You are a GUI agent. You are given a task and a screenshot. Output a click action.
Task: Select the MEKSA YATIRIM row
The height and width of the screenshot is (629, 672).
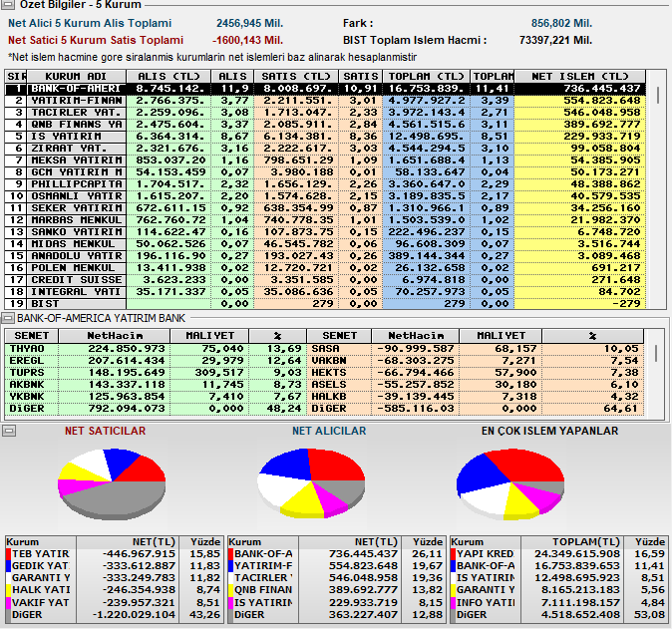(x=325, y=160)
